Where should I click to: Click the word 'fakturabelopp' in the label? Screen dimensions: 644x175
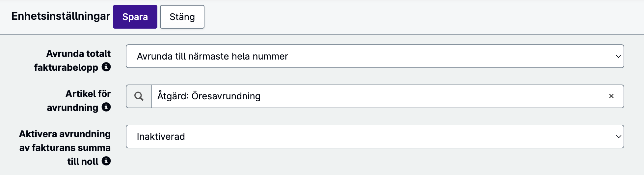pos(66,67)
